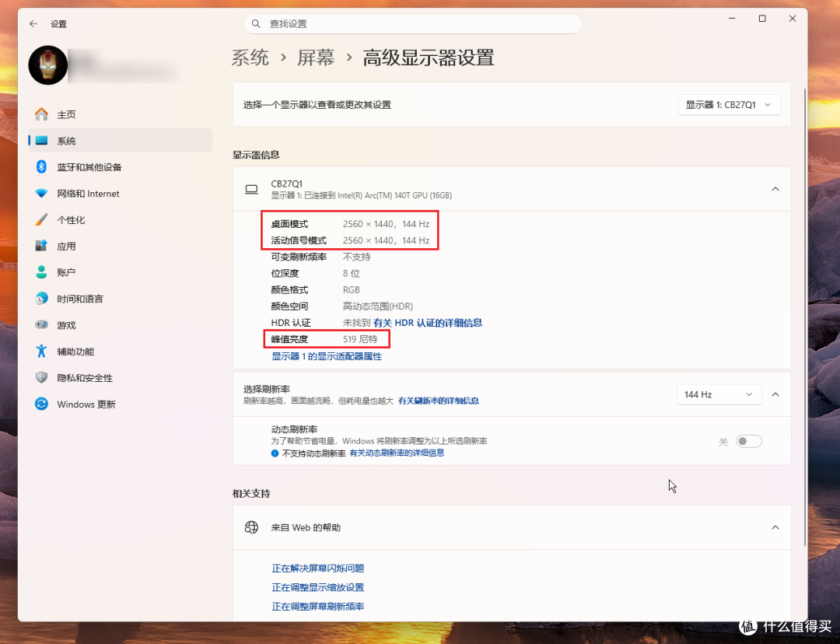The width and height of the screenshot is (840, 644).
Task: Open the 游戏 gamepad icon
Action: click(41, 324)
